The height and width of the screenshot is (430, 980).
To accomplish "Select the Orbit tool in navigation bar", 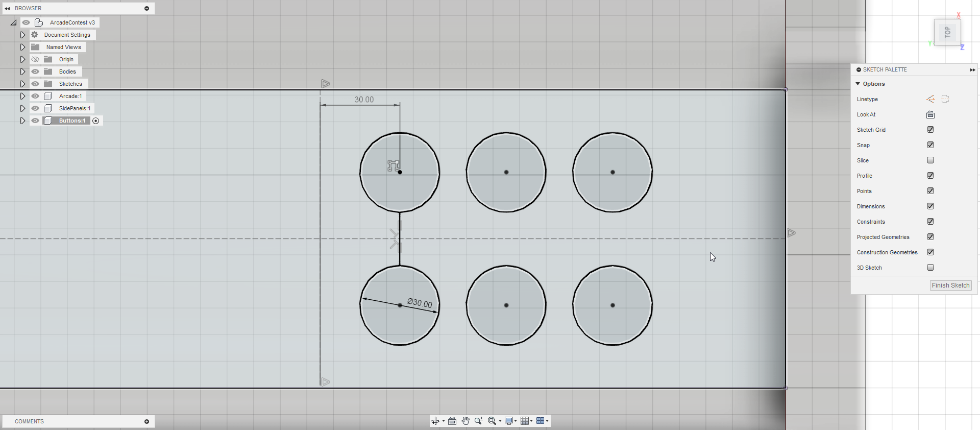I will [435, 421].
